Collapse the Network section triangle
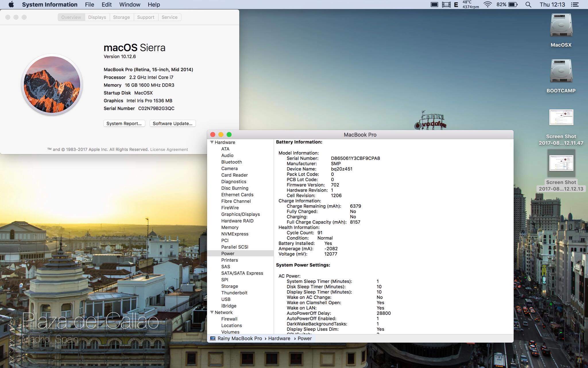The width and height of the screenshot is (588, 368). click(x=212, y=313)
